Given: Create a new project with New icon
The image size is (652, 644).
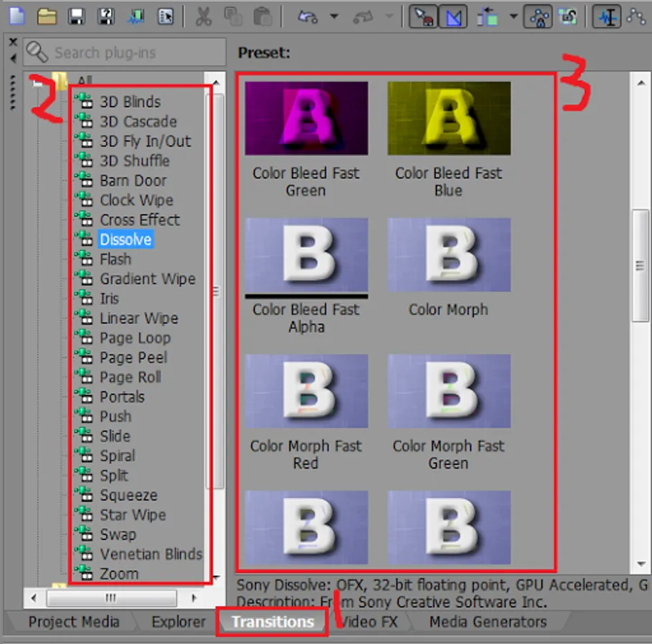Looking at the screenshot, I should (x=17, y=16).
